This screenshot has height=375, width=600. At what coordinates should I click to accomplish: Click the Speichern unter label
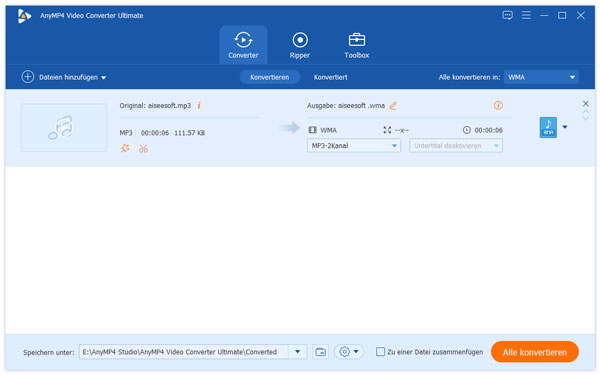click(49, 352)
